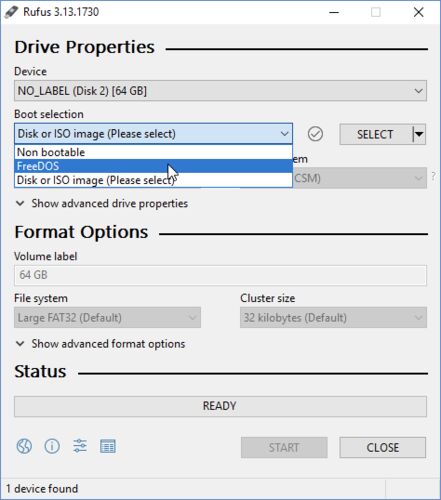Click the Volume label input field
The width and height of the screenshot is (441, 500).
(220, 275)
